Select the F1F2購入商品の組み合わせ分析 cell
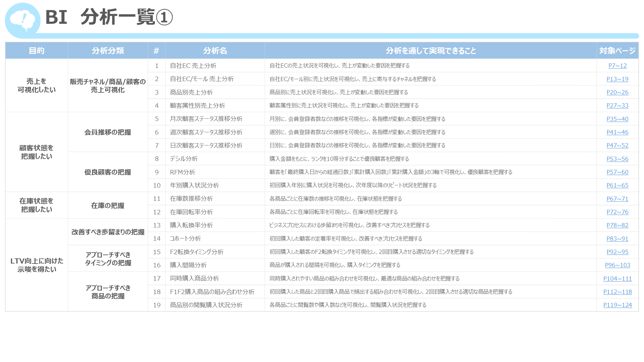 pos(215,292)
